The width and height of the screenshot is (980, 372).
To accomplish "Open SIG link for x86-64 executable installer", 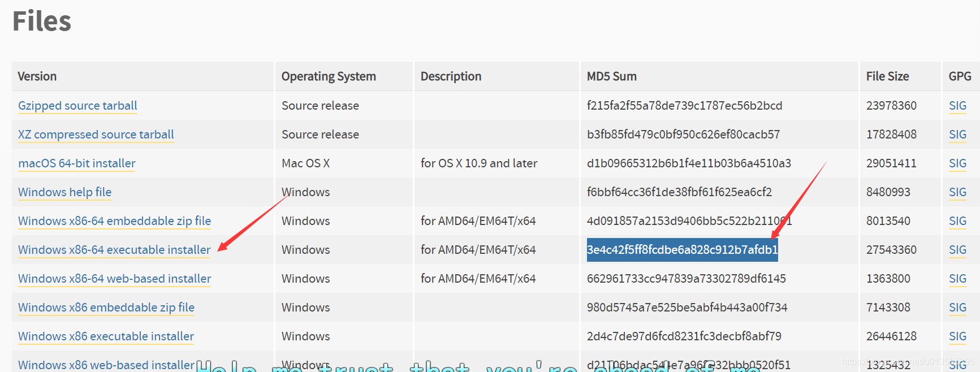I will click(x=958, y=250).
